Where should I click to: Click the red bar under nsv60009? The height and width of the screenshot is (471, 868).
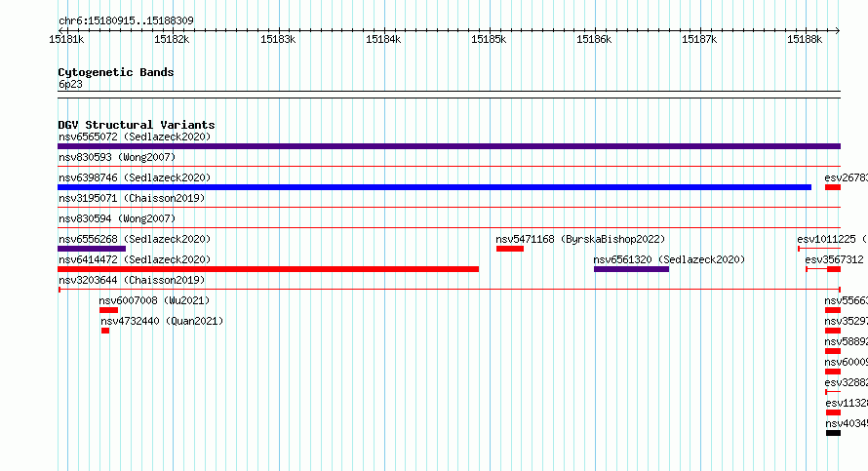pos(833,372)
